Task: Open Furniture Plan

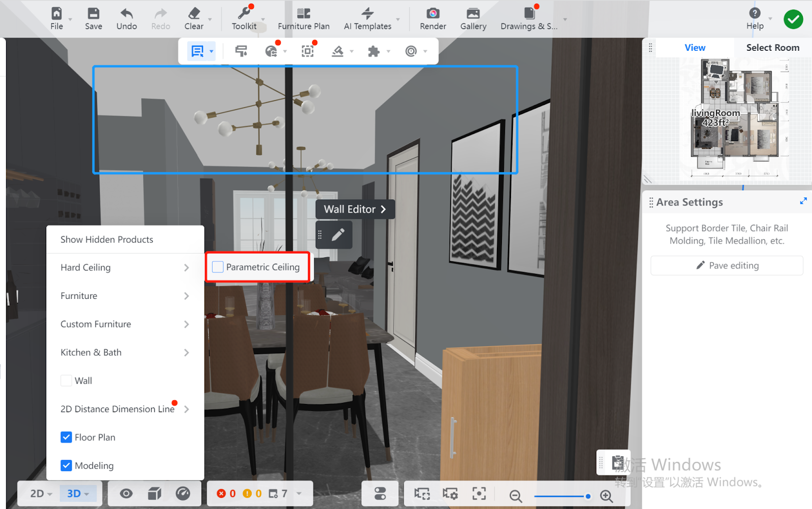Action: point(303,18)
